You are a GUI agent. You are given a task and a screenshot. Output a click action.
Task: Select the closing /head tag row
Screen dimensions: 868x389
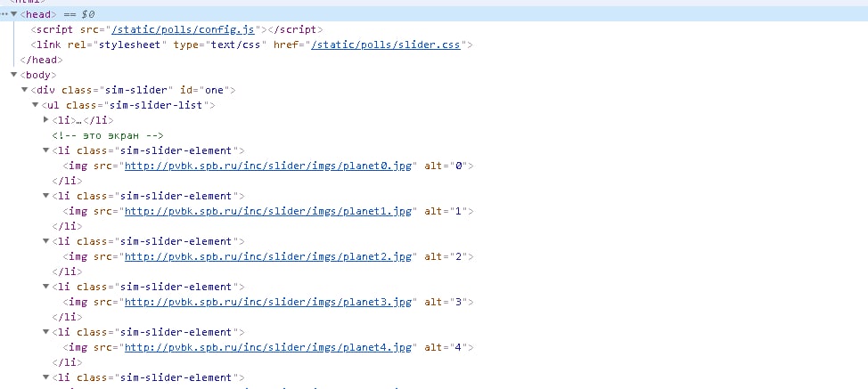click(x=42, y=60)
